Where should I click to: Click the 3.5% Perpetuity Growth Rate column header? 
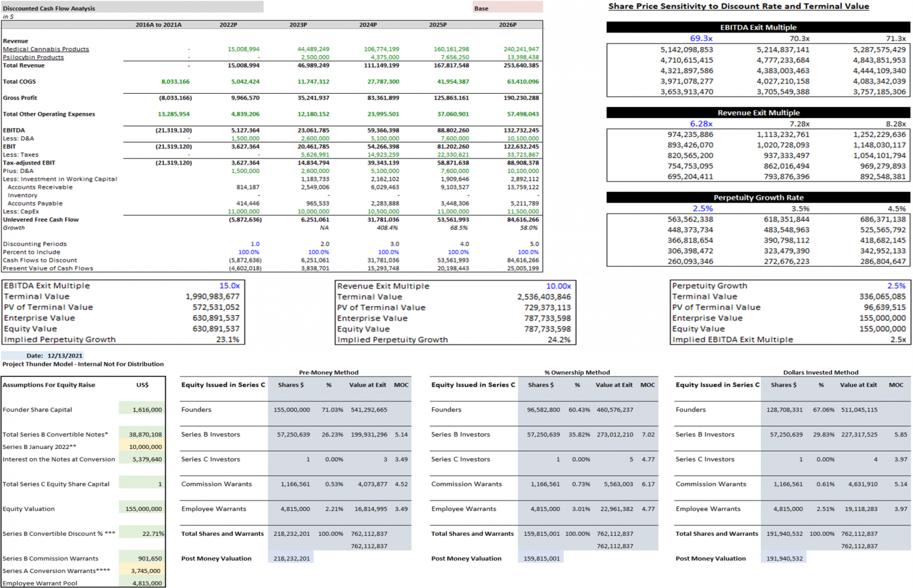click(800, 209)
